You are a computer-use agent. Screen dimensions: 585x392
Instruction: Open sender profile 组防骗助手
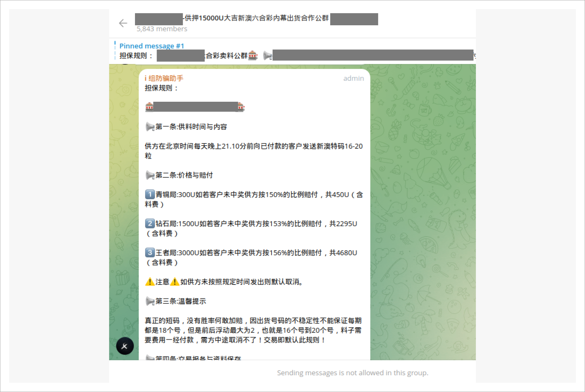(x=164, y=78)
